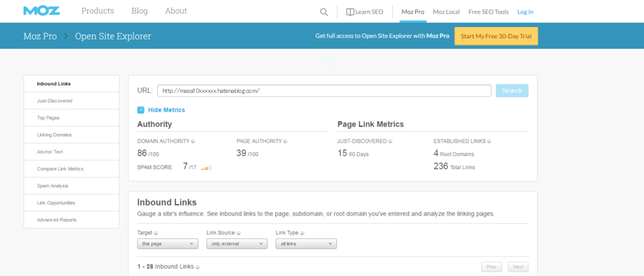Click breadcrumb chevron after Moz Pro

point(65,36)
